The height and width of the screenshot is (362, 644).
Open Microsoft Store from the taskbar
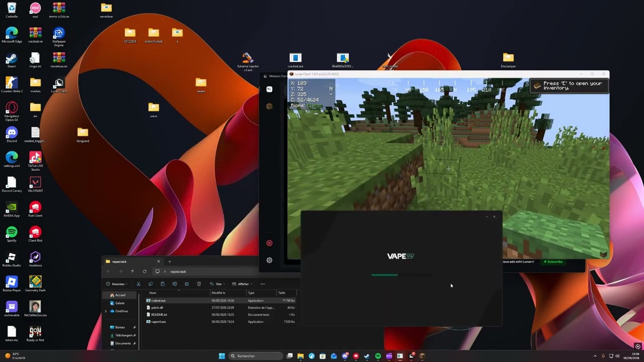point(323,356)
